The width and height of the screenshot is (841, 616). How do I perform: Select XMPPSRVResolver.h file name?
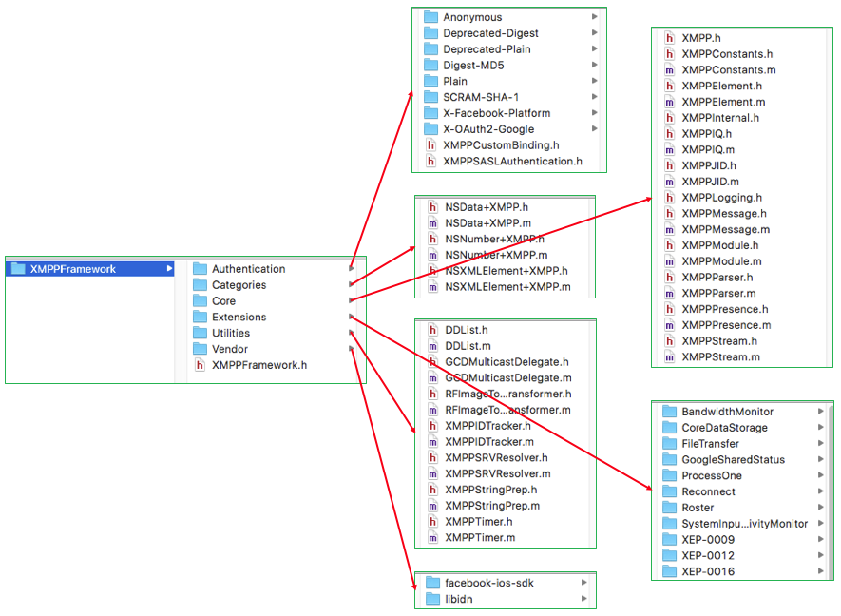[x=496, y=457]
